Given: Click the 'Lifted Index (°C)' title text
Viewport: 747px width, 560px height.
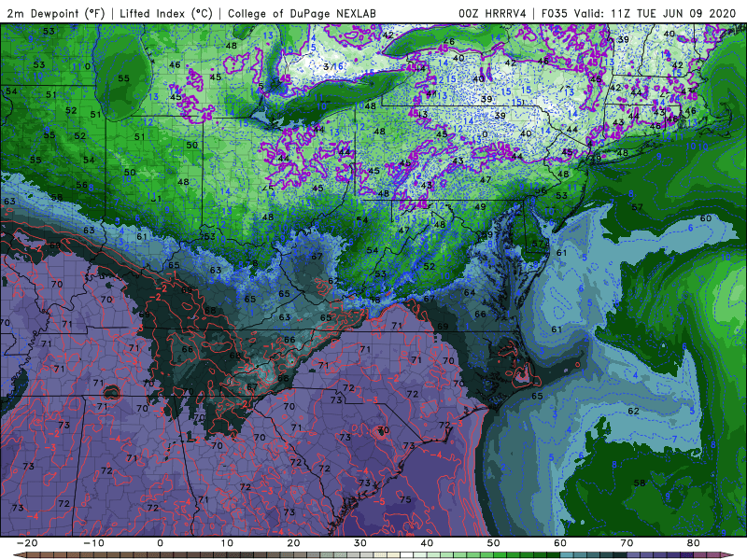Looking at the screenshot, I should [x=166, y=13].
